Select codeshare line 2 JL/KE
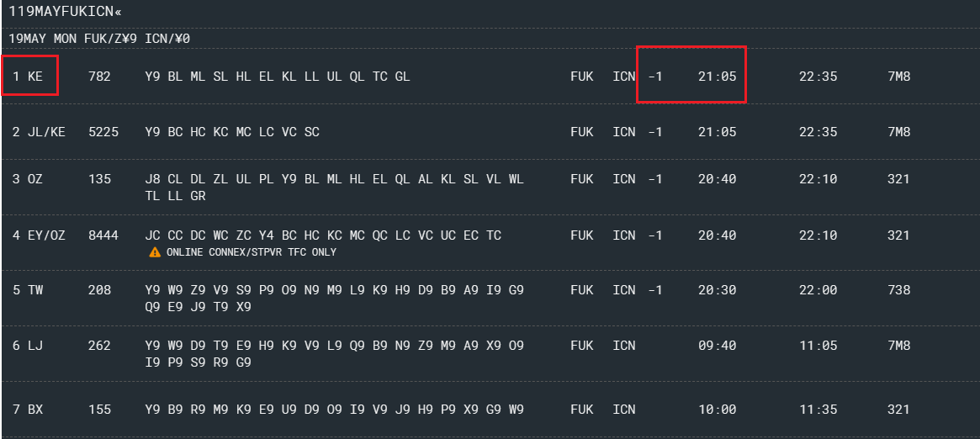This screenshot has width=980, height=439. click(39, 132)
